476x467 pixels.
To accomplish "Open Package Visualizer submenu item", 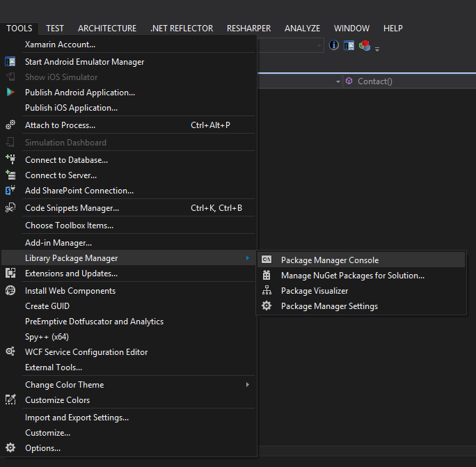I will 361,291.
